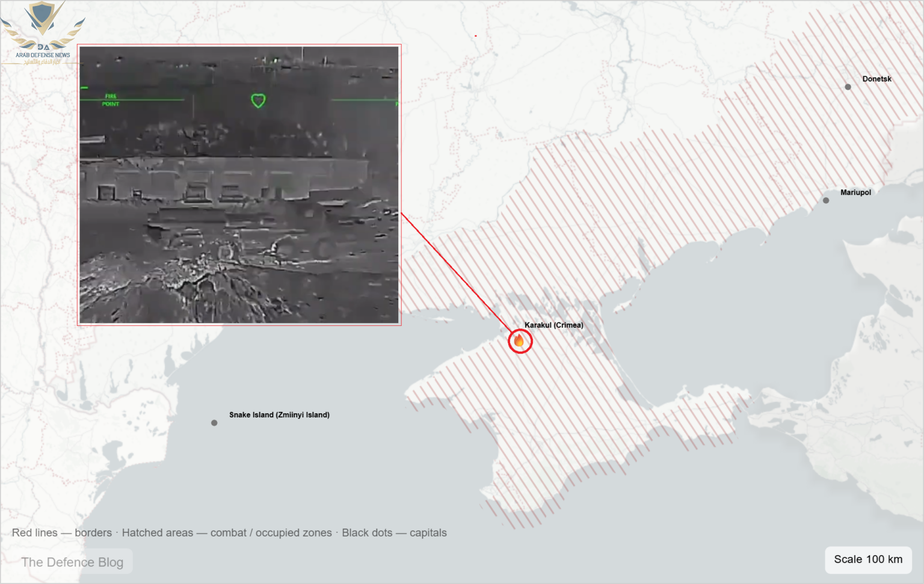
Task: Click the Arab Defense News logo
Action: tap(43, 32)
